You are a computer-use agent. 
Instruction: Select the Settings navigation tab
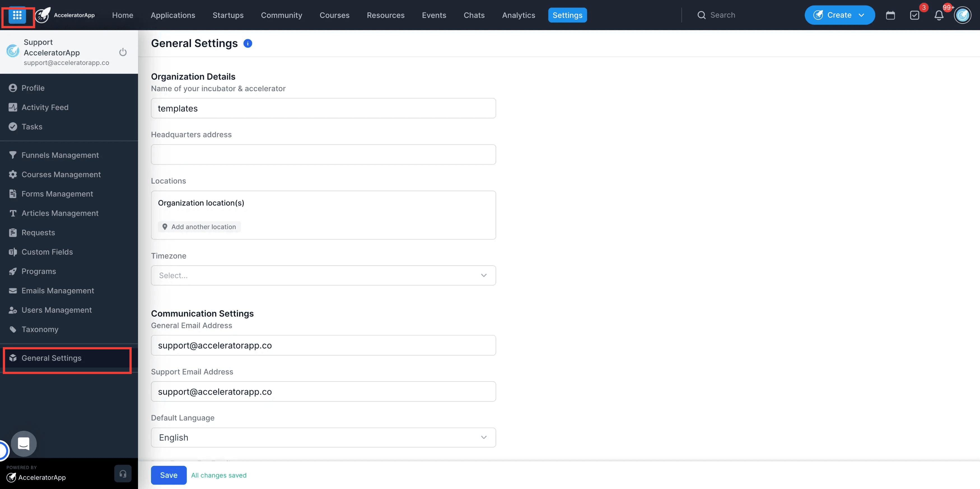567,15
